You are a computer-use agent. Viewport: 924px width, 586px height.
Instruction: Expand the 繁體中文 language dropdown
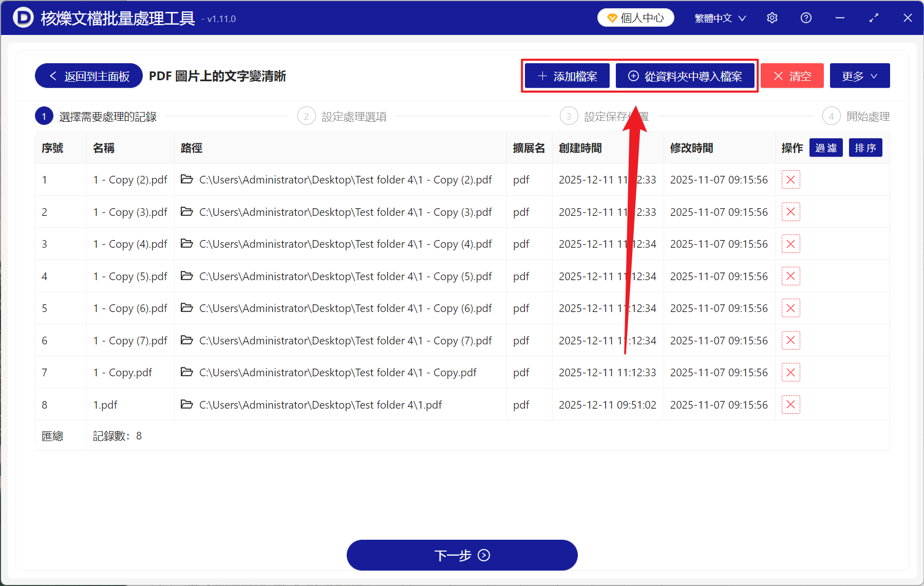pyautogui.click(x=719, y=17)
